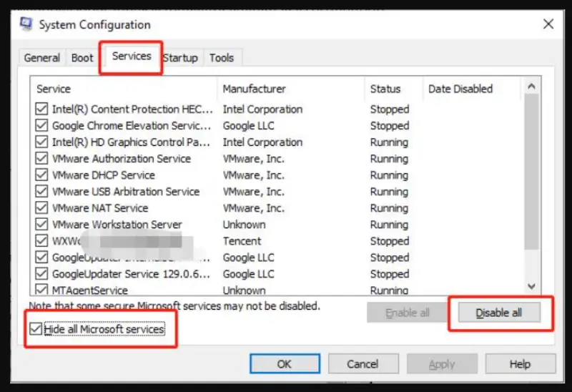Select Google Chrome Elevation Service name
Screen dimensions: 572x392
[132, 125]
